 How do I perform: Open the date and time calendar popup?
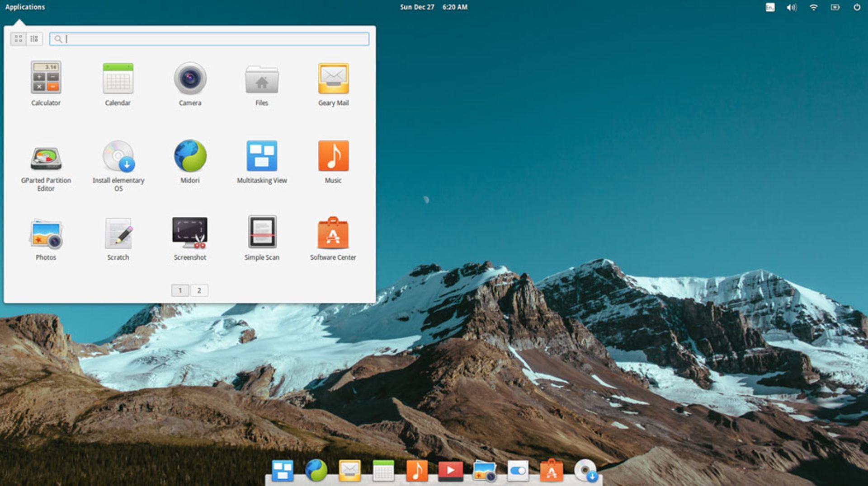[433, 7]
